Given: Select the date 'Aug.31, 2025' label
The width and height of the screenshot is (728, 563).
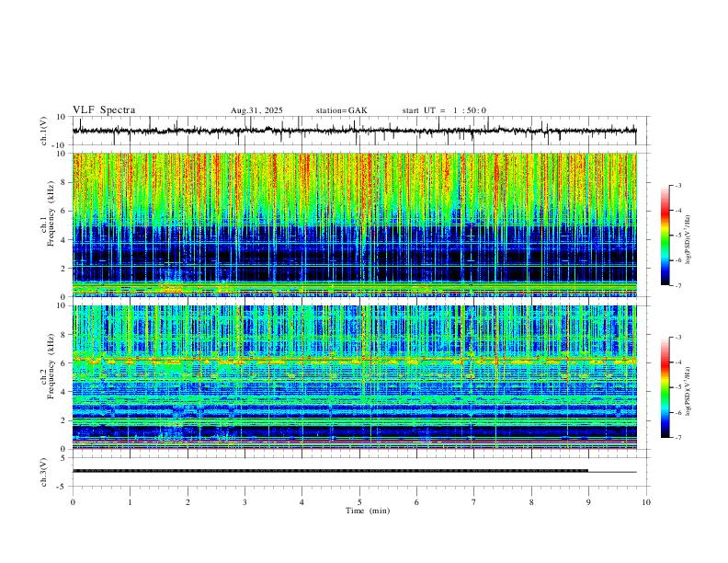Looking at the screenshot, I should pos(256,110).
